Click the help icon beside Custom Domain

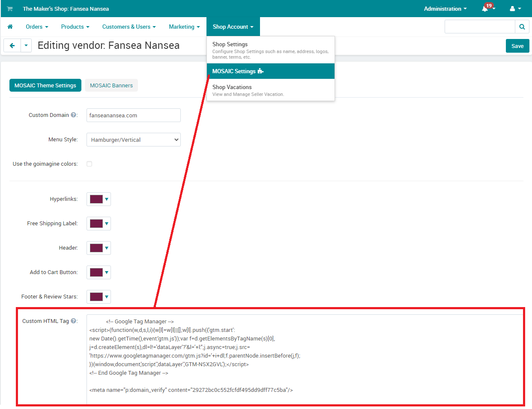pos(74,114)
